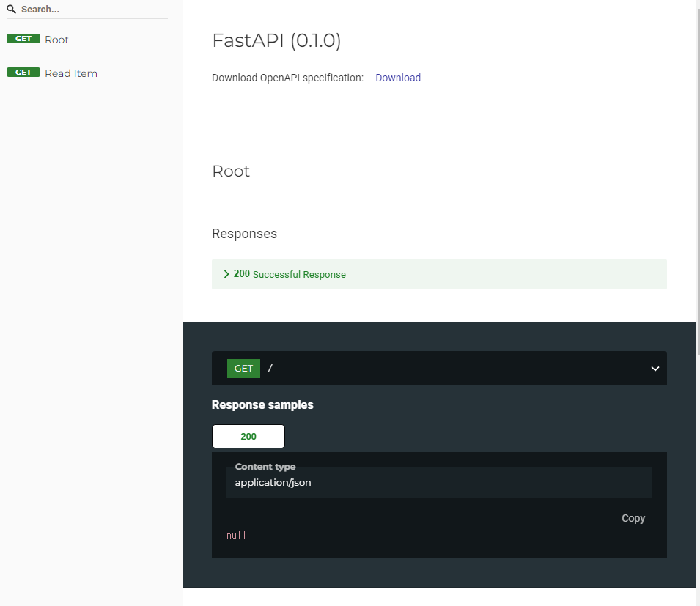
Task: Click the Response samples heading
Action: 262,404
